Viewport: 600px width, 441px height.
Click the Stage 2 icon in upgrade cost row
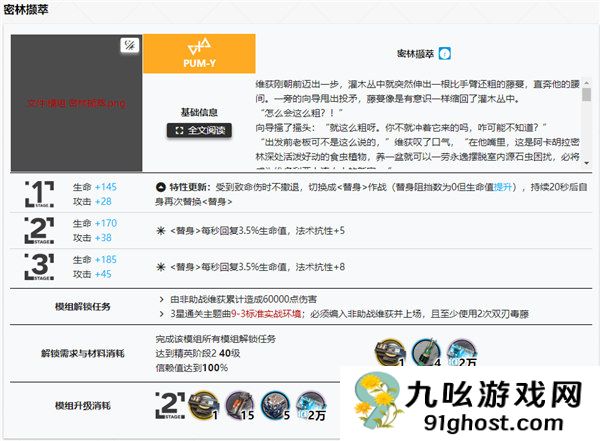170,404
